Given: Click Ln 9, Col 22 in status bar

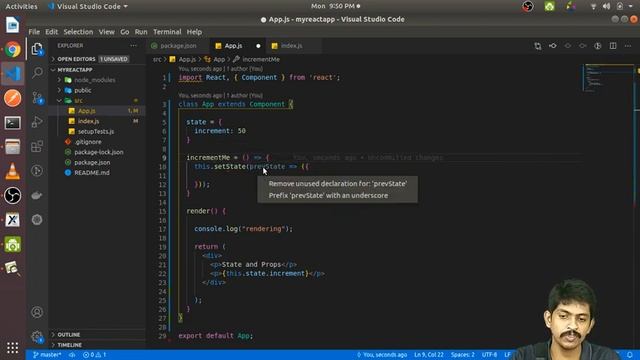Looking at the screenshot, I should [x=429, y=355].
